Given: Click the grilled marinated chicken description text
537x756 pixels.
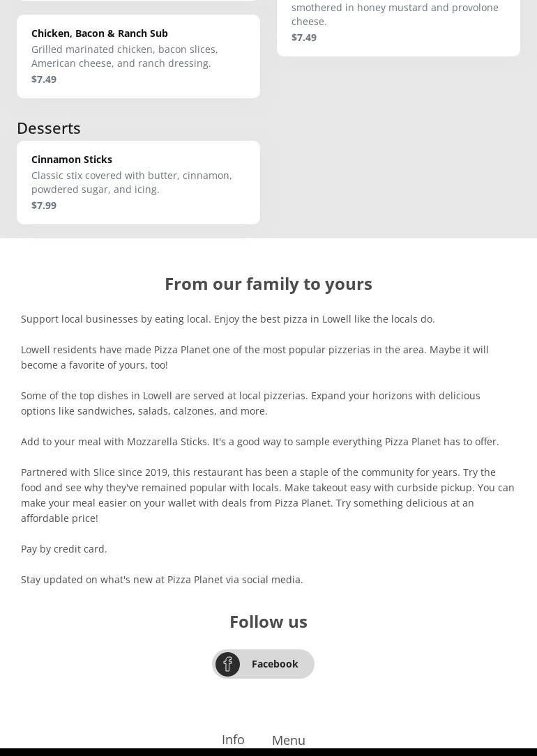Looking at the screenshot, I should [125, 56].
